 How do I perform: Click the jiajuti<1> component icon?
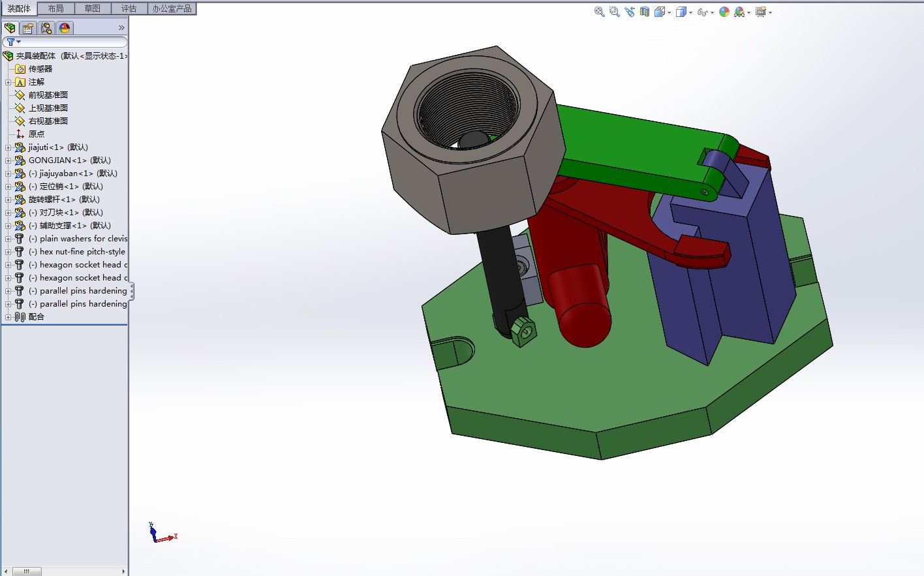click(x=20, y=147)
